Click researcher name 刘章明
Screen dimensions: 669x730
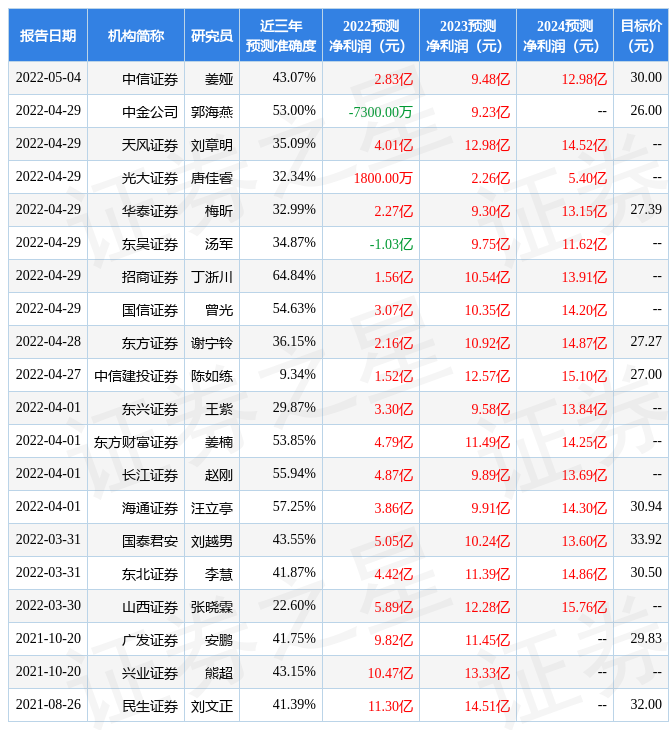pyautogui.click(x=212, y=145)
